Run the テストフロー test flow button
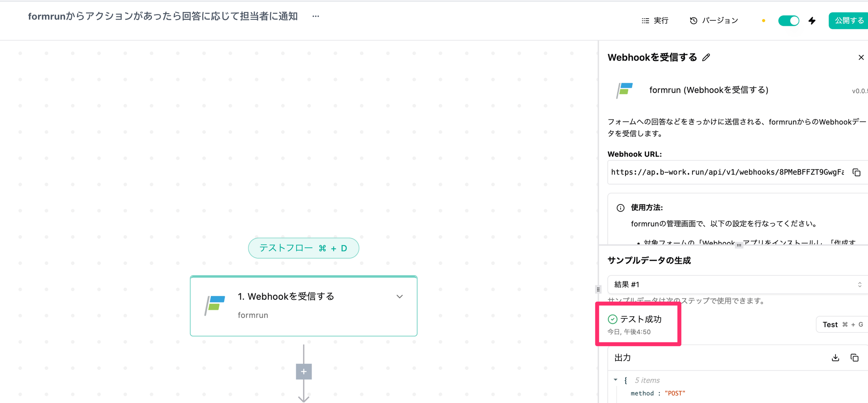 click(303, 248)
